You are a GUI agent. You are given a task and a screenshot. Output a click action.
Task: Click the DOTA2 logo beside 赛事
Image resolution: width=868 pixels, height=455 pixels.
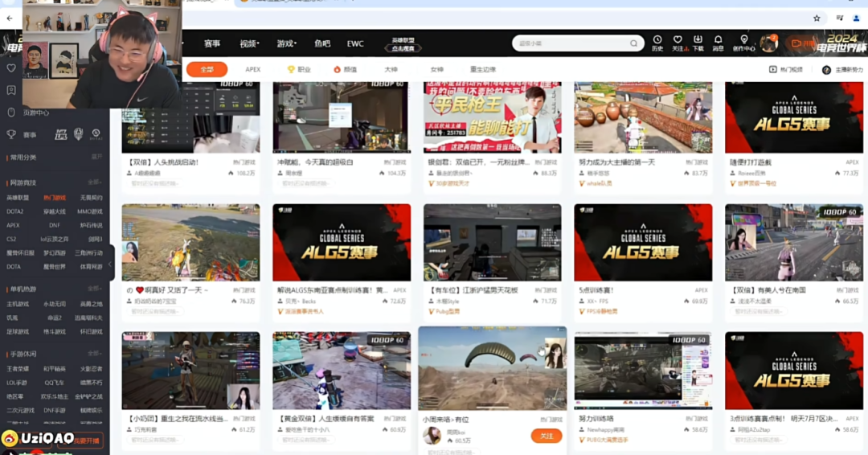96,134
